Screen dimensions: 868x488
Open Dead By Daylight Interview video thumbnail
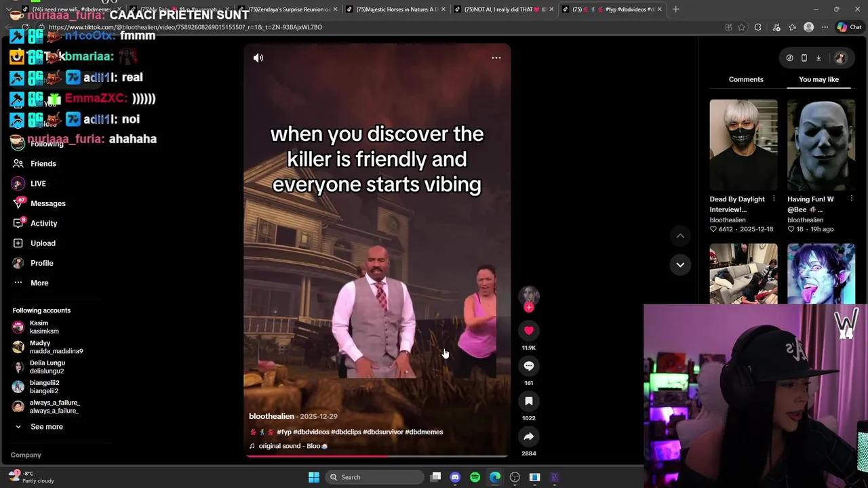tap(743, 144)
